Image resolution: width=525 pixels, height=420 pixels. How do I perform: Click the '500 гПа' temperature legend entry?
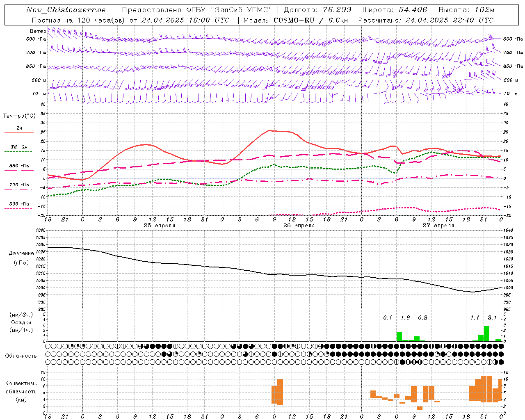pos(19,204)
